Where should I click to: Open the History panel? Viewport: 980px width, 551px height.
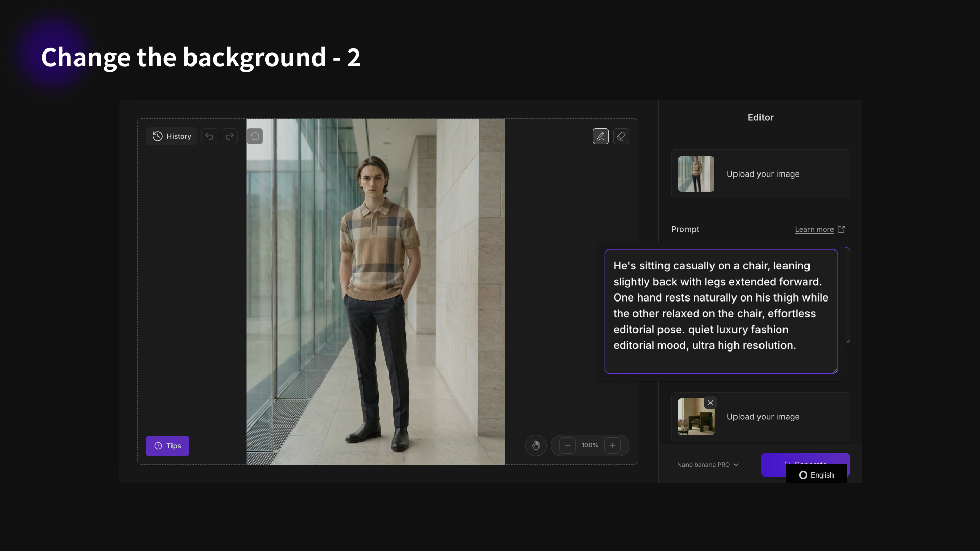tap(171, 136)
